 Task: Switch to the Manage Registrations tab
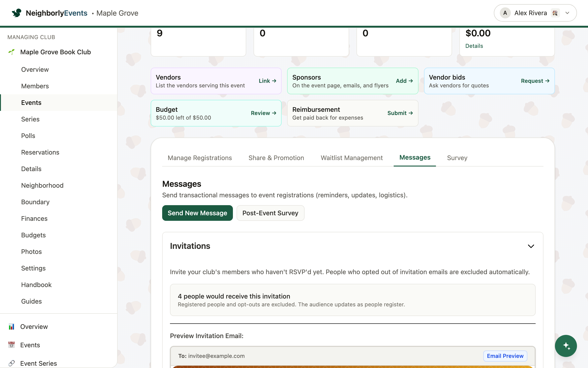tap(200, 158)
